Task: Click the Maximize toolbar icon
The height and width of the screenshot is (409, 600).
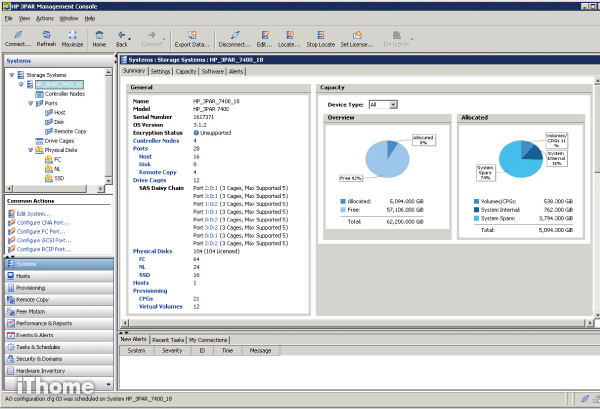Action: (73, 35)
